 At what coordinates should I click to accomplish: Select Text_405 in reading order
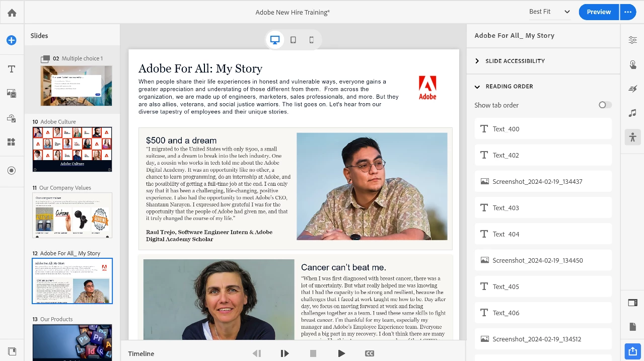pyautogui.click(x=543, y=286)
